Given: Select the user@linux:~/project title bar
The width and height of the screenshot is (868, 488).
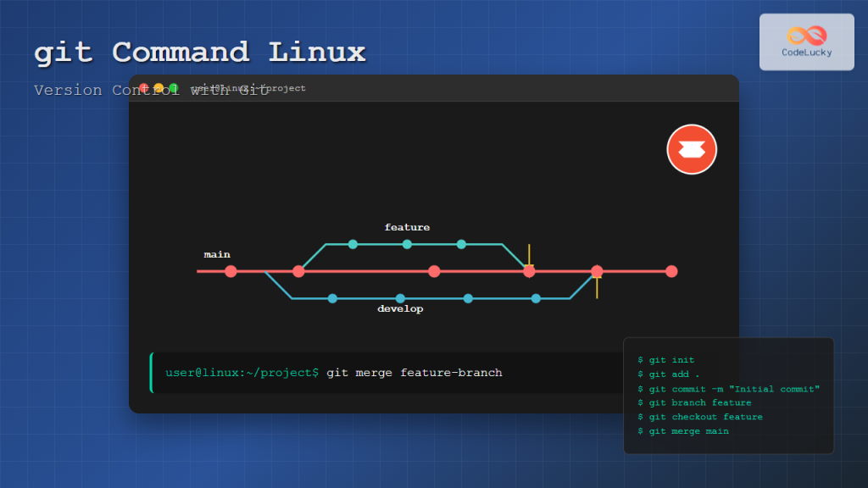Looking at the screenshot, I should point(248,87).
